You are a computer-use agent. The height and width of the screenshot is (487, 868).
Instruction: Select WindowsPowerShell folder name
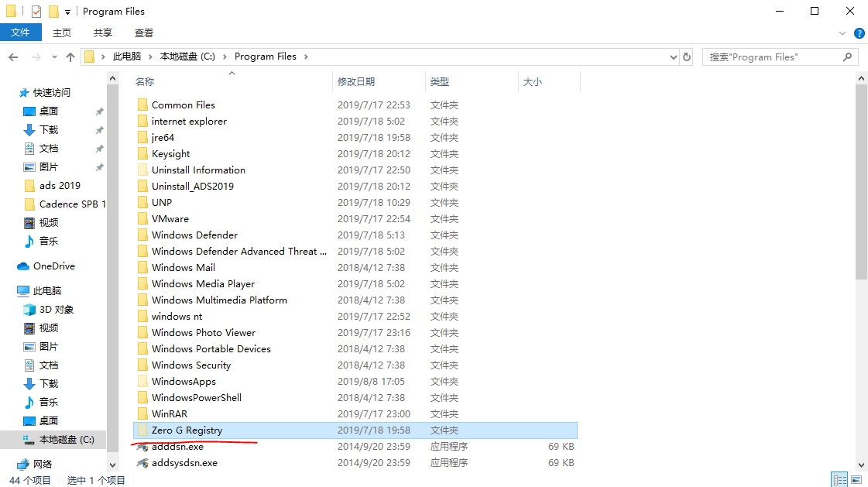(197, 398)
